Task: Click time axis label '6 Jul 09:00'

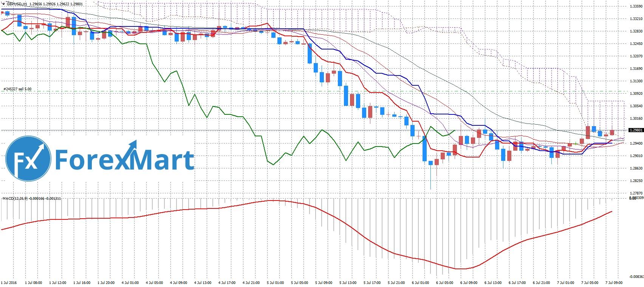Action: click(469, 282)
